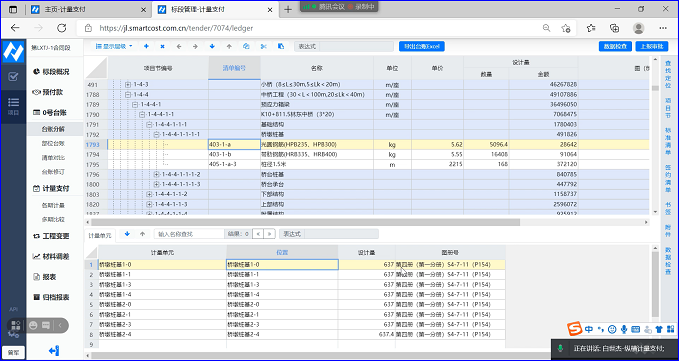
Task: Click the blue down arrow in top toolbar
Action: (212, 46)
